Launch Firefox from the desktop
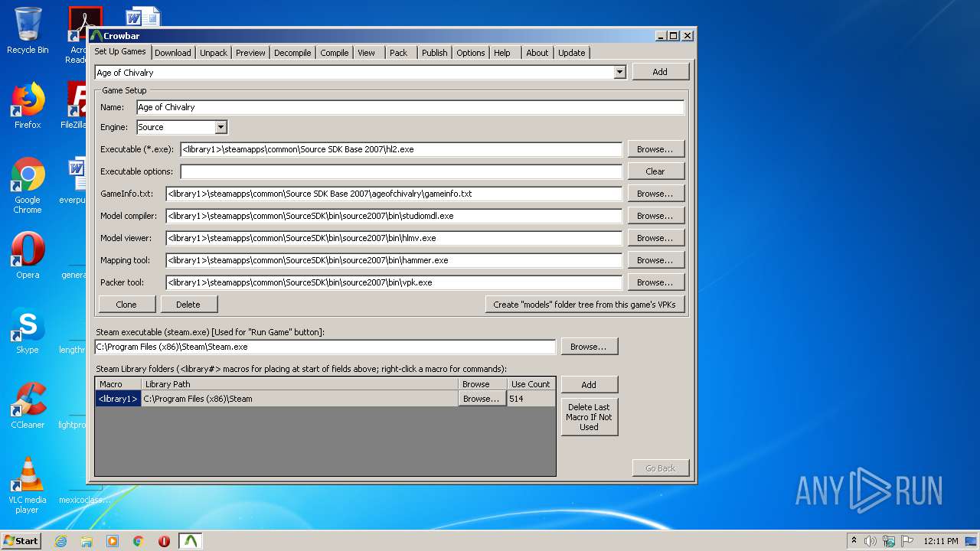 coord(28,106)
